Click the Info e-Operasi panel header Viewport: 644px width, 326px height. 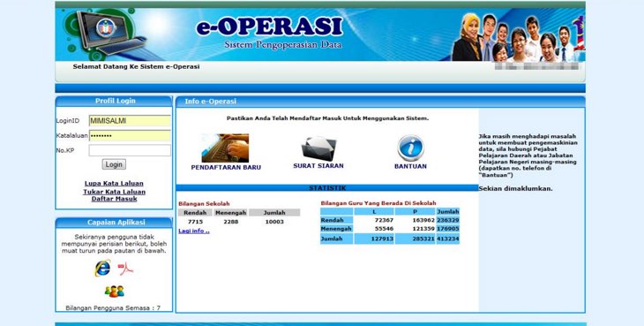pos(380,102)
